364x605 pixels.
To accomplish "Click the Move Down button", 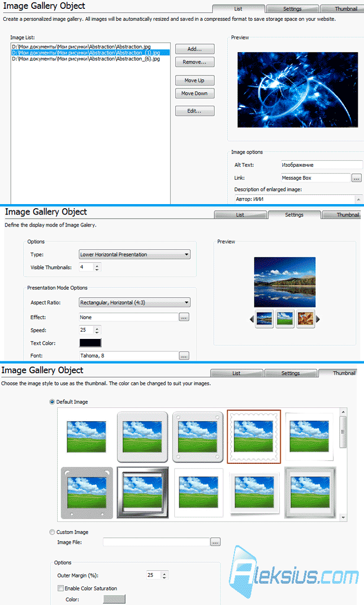I will (194, 93).
